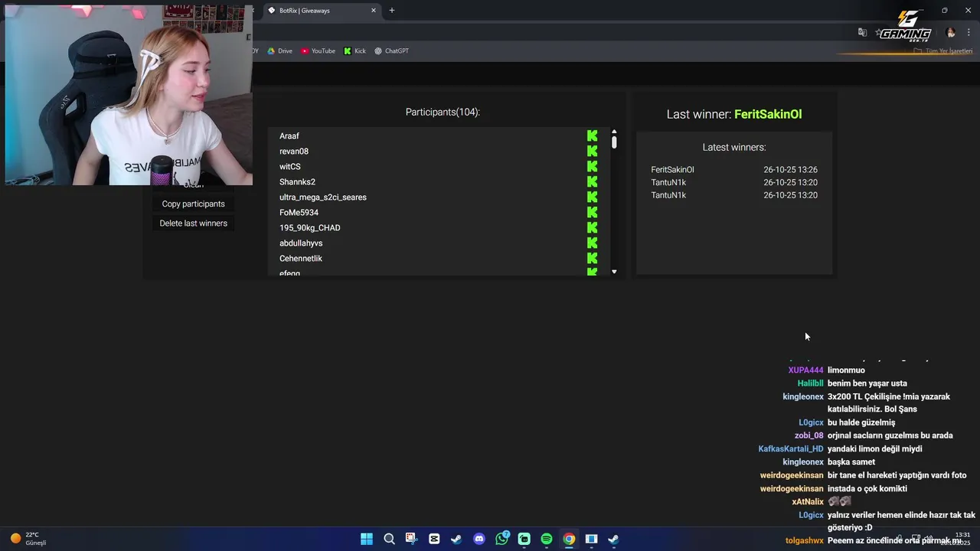Click the participants list scrollbar thumb
Screen dimensions: 980x551
(614, 142)
